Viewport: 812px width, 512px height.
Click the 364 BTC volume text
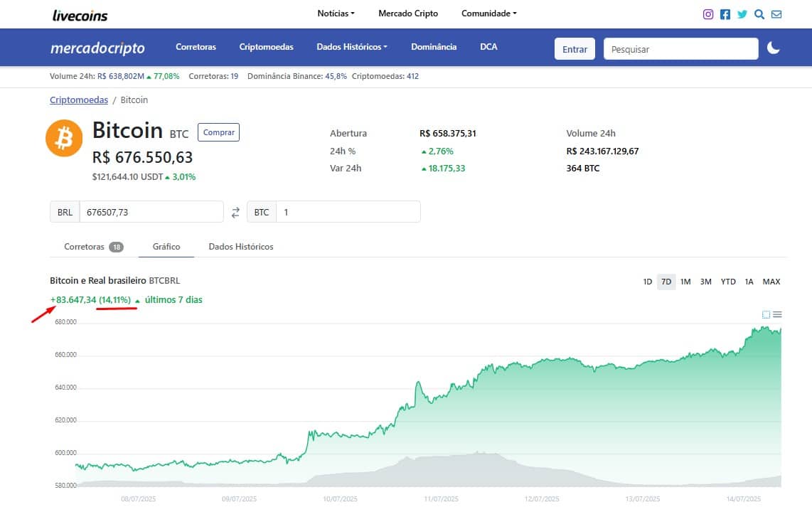tap(582, 169)
